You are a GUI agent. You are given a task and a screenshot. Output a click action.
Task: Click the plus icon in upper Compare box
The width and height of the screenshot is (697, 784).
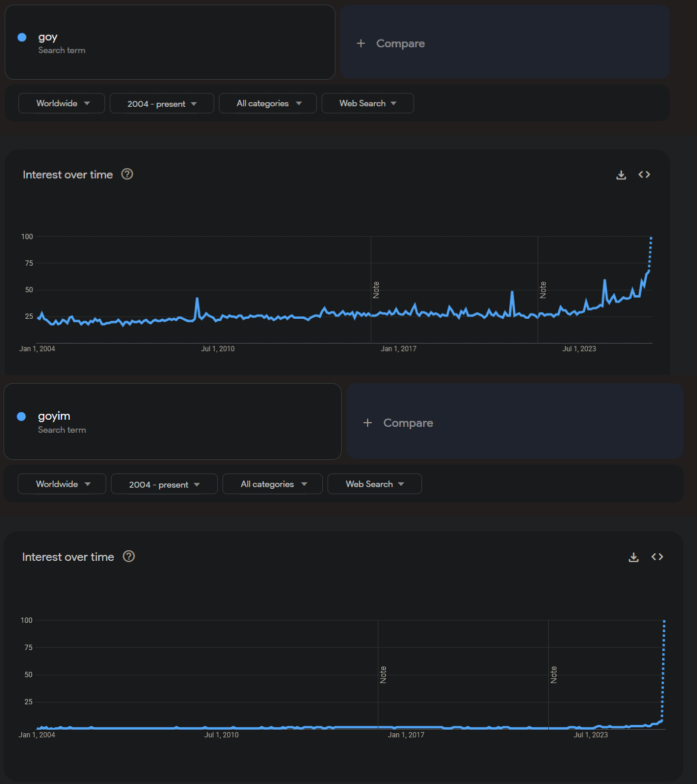[x=361, y=43]
